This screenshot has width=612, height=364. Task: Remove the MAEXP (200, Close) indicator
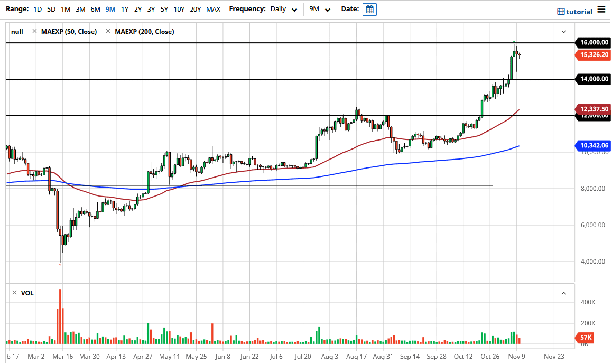click(x=108, y=31)
